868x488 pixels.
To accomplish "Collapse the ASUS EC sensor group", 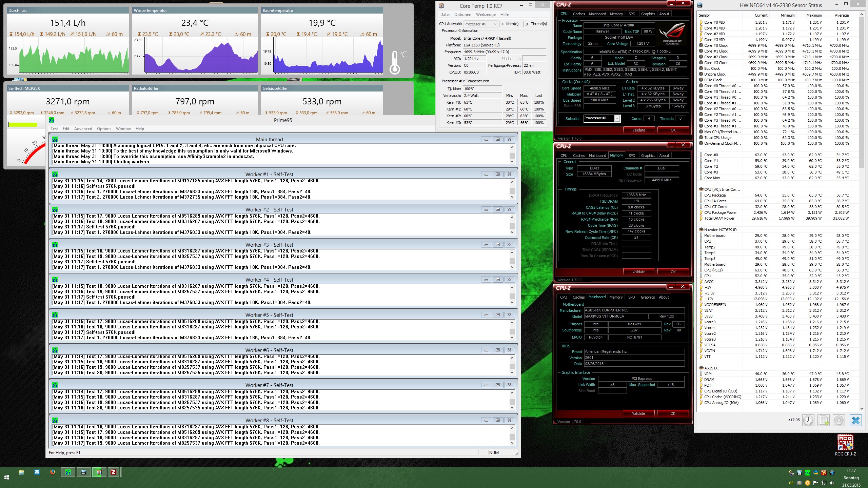I will pyautogui.click(x=701, y=368).
